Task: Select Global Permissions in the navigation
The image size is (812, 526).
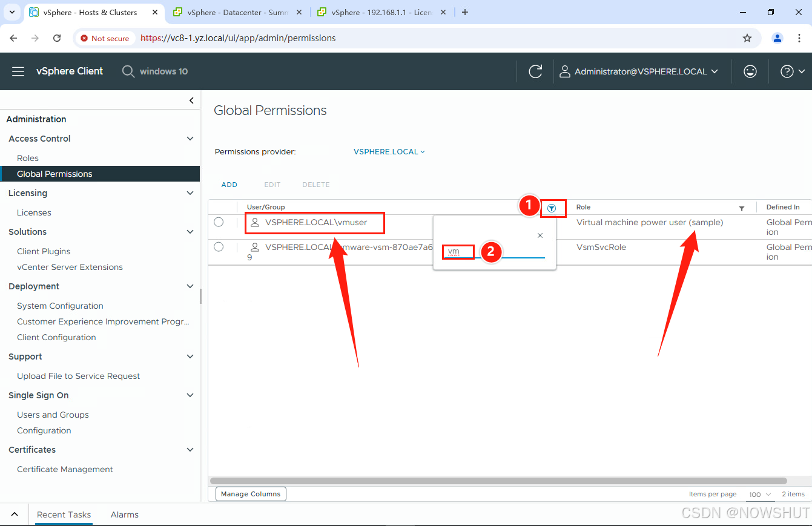Action: click(x=100, y=174)
